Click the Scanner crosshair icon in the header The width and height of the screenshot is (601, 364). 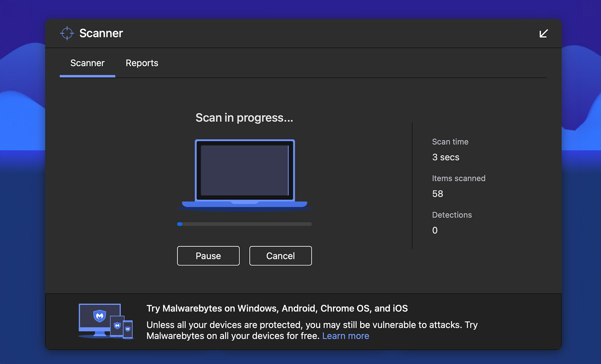(x=67, y=33)
